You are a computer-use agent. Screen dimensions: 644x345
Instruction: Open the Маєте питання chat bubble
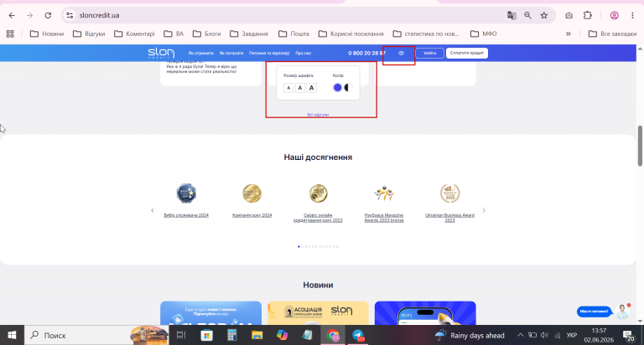(594, 312)
